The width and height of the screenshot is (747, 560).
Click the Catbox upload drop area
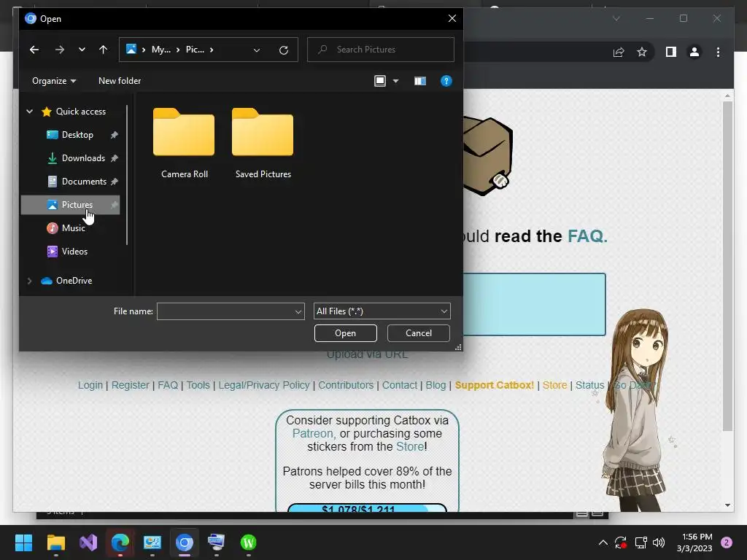click(534, 305)
